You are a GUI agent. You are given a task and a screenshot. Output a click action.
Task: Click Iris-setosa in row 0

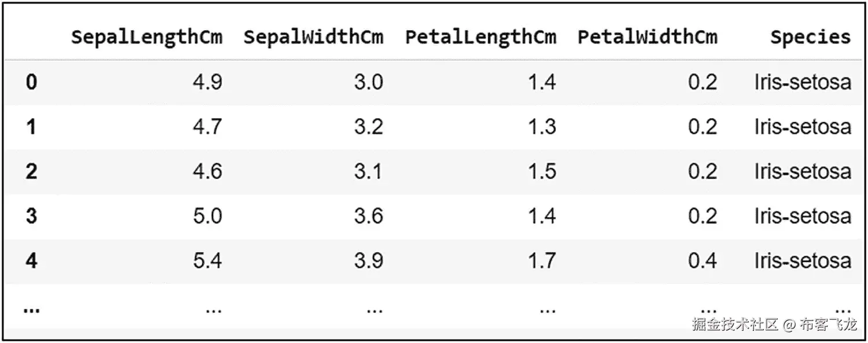click(x=803, y=82)
